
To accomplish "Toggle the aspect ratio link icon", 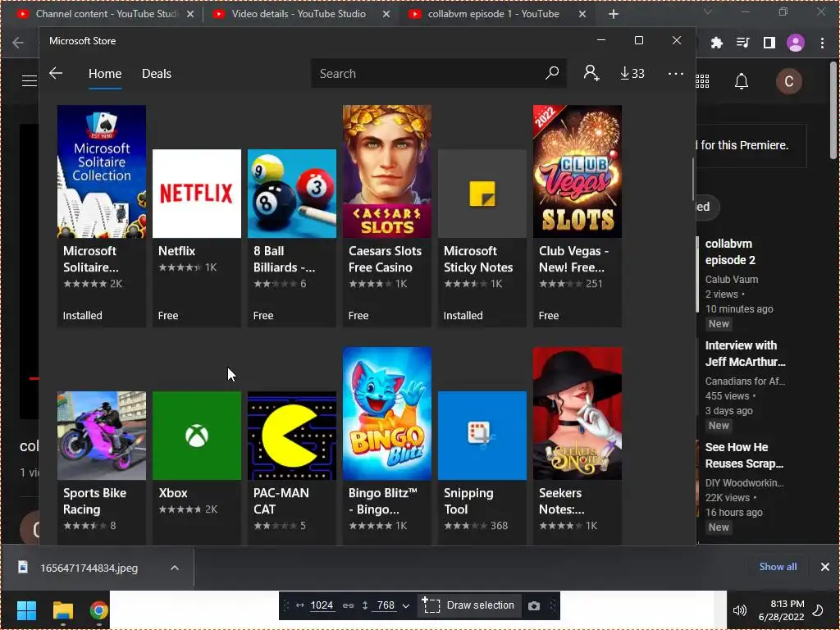I will click(x=348, y=606).
